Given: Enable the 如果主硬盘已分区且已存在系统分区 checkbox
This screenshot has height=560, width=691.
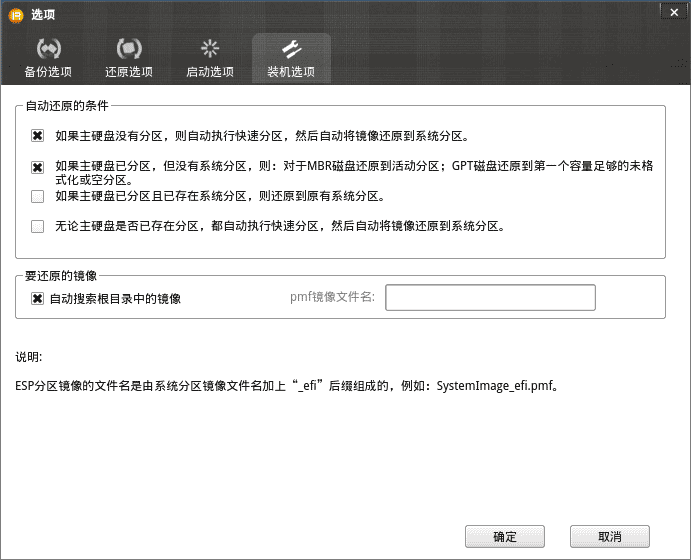Looking at the screenshot, I should 38,196.
